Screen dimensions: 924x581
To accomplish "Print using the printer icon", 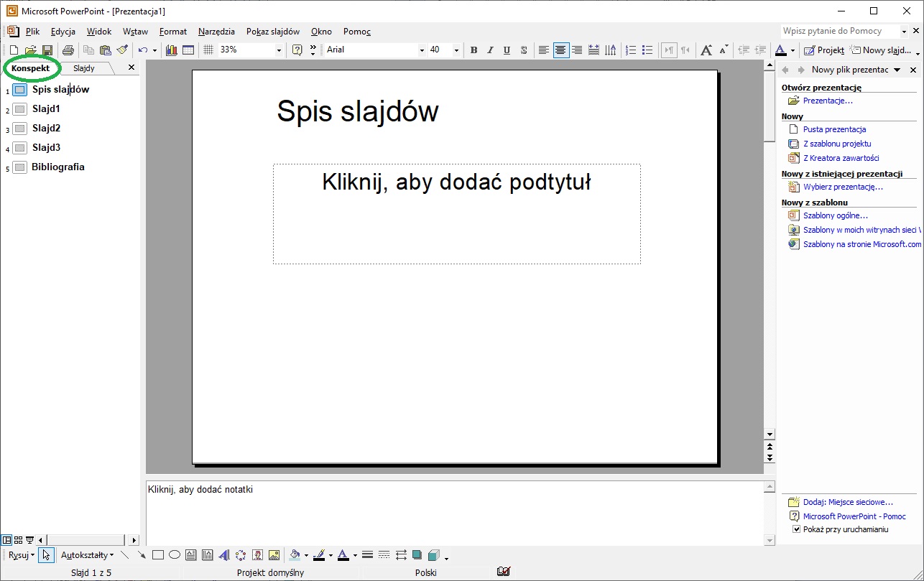I will (x=68, y=50).
